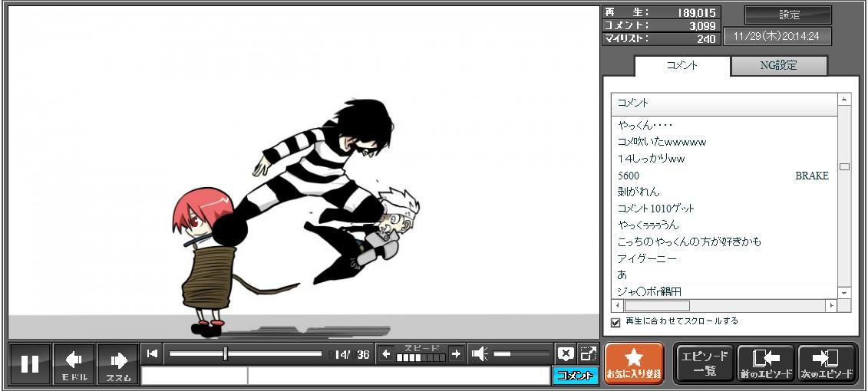Enter fullscreen mode via the expand icon

[x=588, y=353]
